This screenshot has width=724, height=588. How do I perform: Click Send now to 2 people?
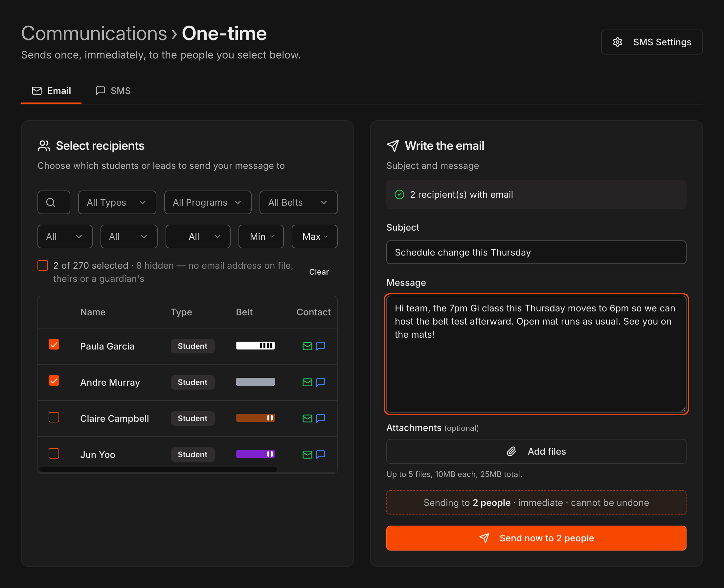click(536, 538)
